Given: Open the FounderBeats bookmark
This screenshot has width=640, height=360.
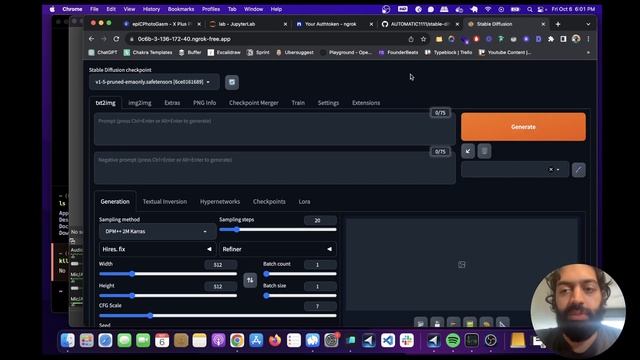Looking at the screenshot, I should tap(398, 52).
